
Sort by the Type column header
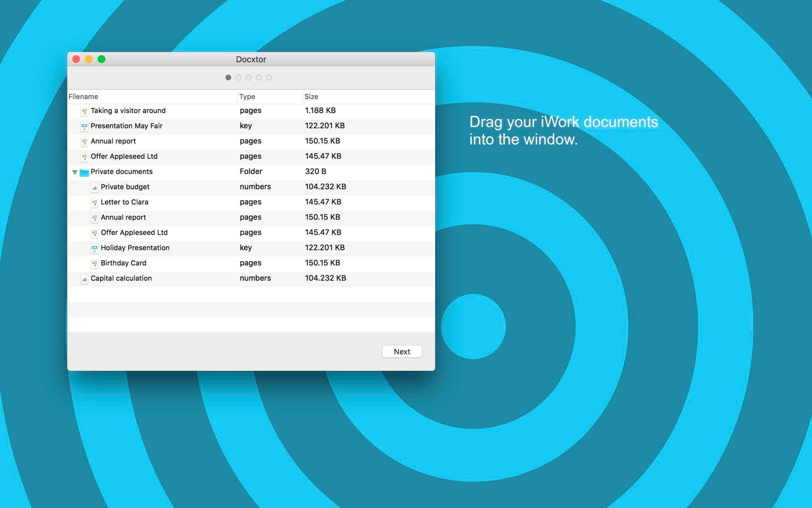pos(270,96)
